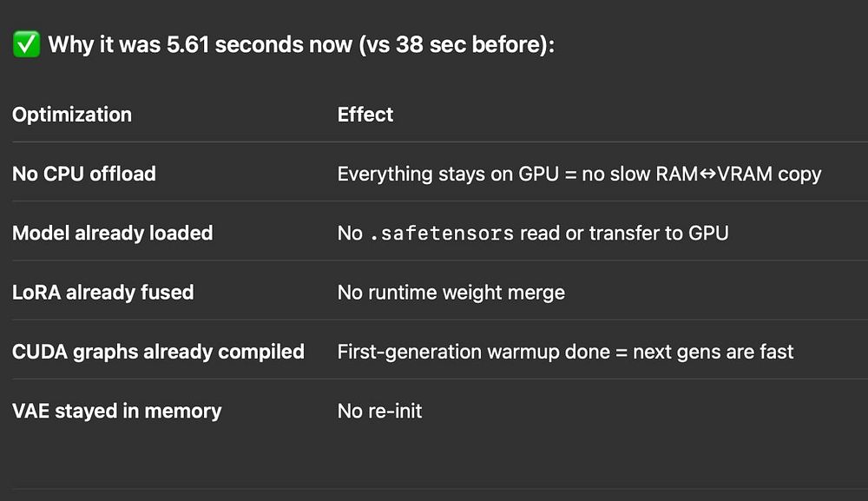Screen dimensions: 868x501
Task: Click the read or transfer to GPU text
Action: [624, 233]
